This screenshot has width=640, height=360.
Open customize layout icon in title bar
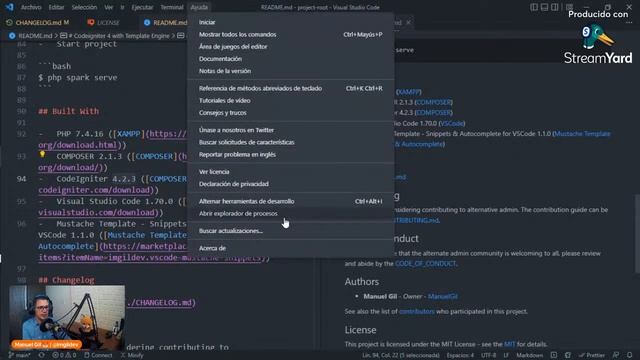pyautogui.click(x=569, y=7)
